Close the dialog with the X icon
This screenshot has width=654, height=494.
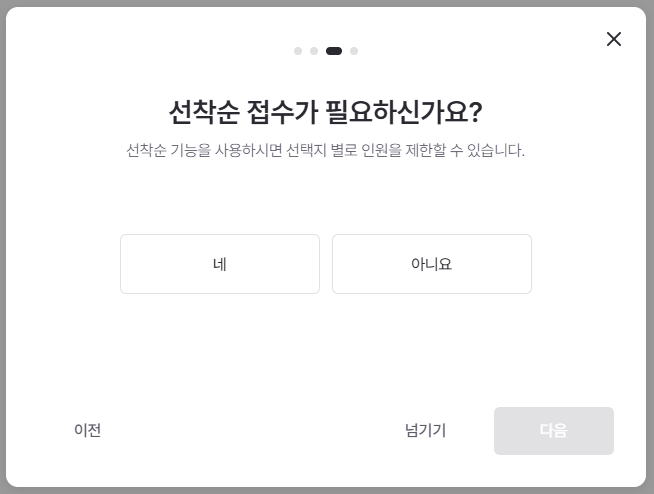click(x=614, y=39)
